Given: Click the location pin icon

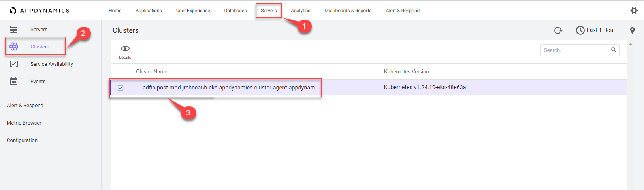Looking at the screenshot, I should tap(632, 30).
